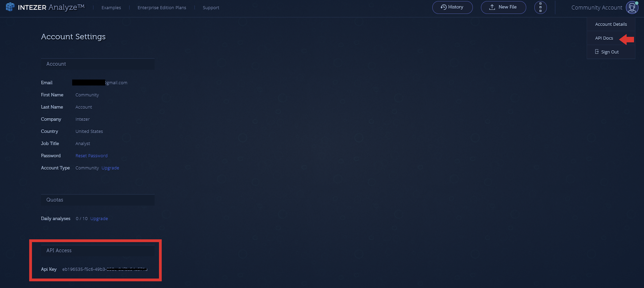The height and width of the screenshot is (288, 644).
Task: Click the History clock icon
Action: [x=443, y=7]
